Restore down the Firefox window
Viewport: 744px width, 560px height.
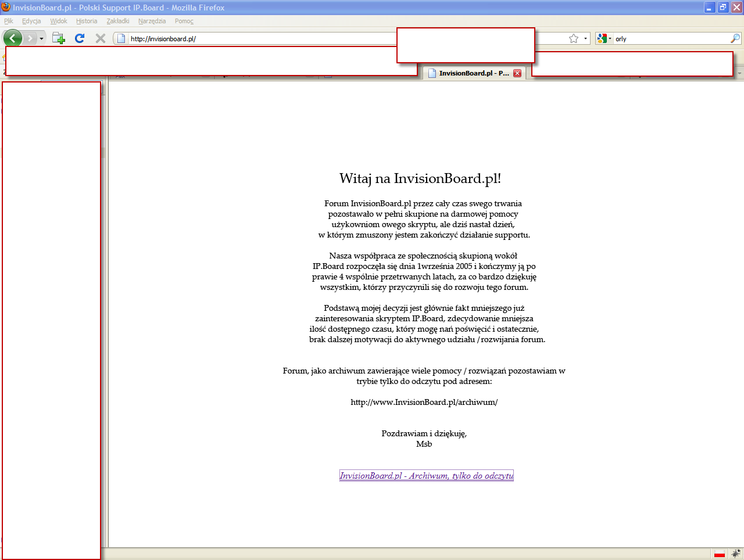[x=723, y=8]
